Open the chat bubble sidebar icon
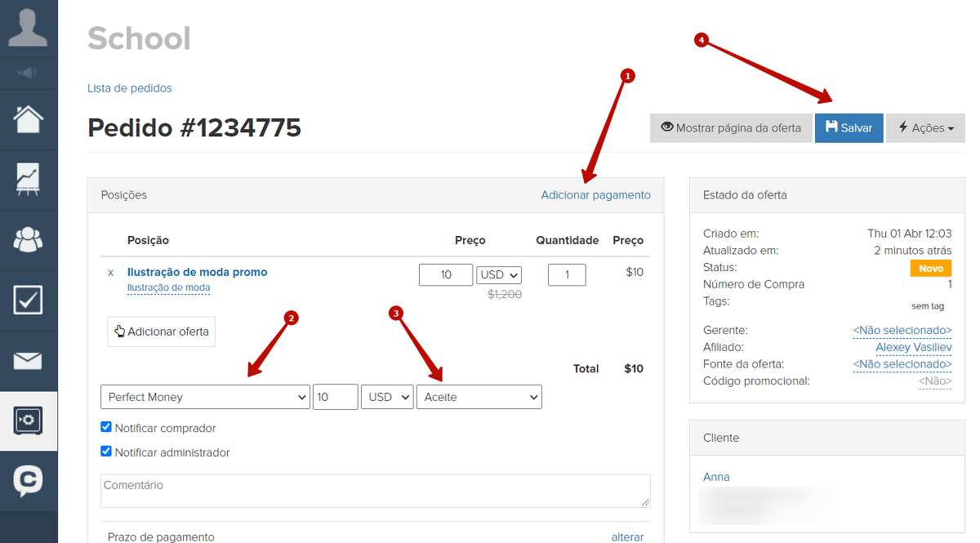 tap(28, 481)
